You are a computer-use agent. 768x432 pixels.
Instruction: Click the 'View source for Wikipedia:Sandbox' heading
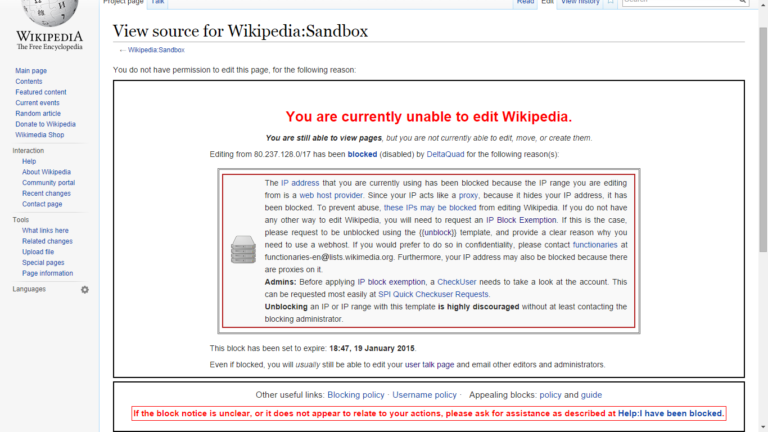point(240,31)
